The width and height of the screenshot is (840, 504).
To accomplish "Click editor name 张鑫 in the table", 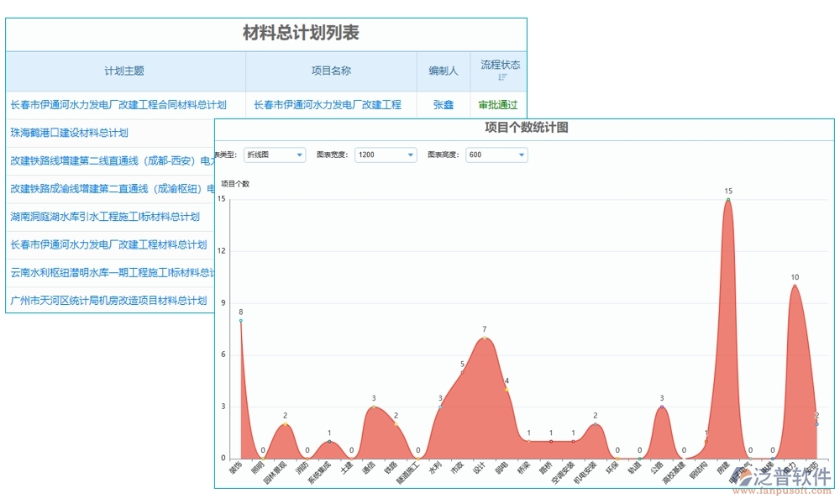I will pos(443,105).
